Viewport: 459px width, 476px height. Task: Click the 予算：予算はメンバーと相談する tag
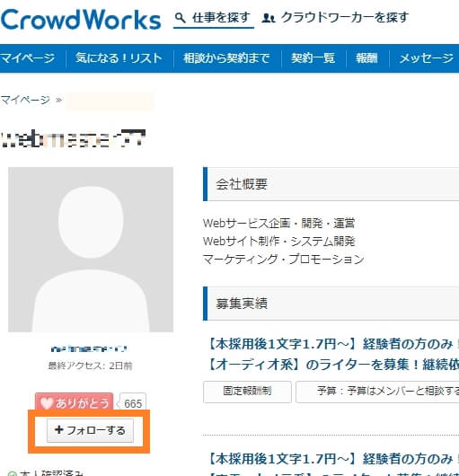tap(377, 392)
